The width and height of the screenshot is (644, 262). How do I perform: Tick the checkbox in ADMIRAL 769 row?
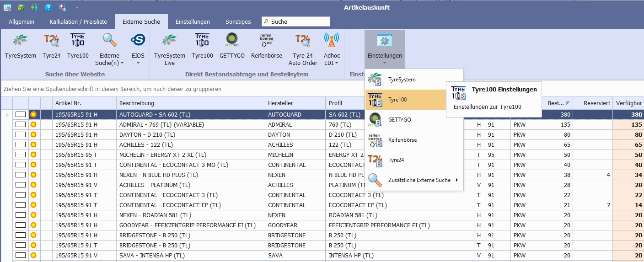point(21,124)
